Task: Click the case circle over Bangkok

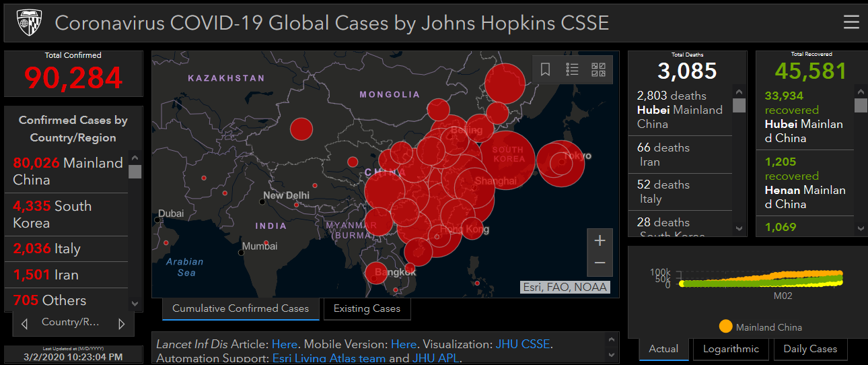Action: [x=376, y=273]
